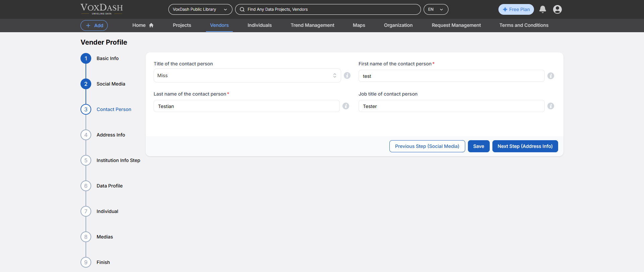Focus the first name field containing test
The height and width of the screenshot is (272, 644).
(x=451, y=76)
